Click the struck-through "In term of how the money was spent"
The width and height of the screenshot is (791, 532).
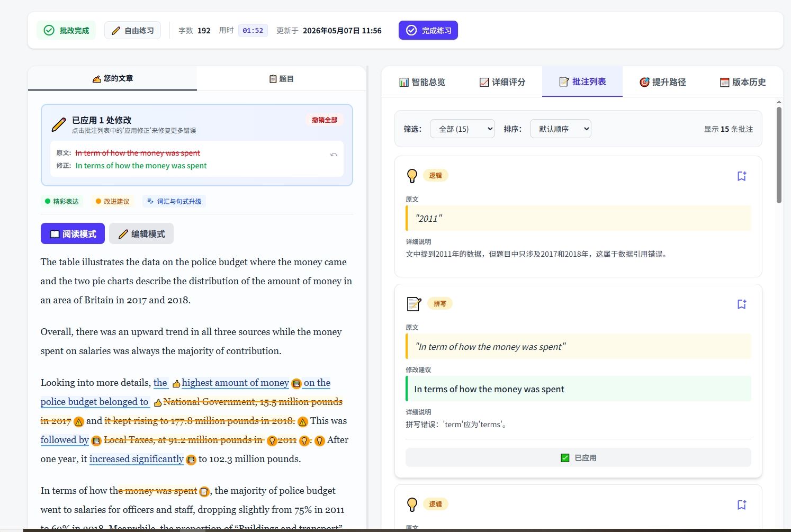pyautogui.click(x=138, y=153)
